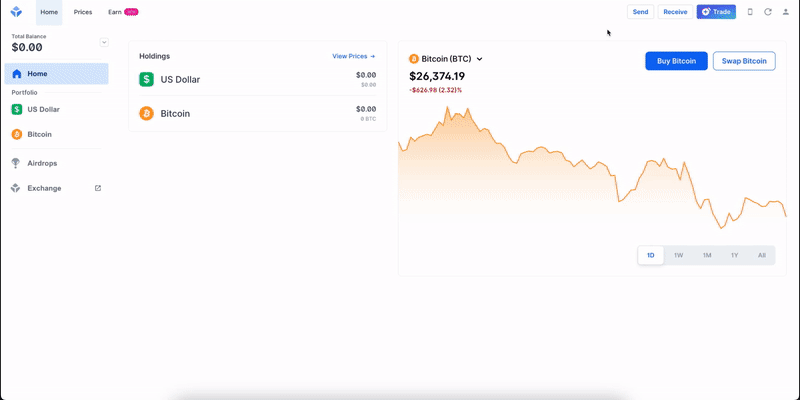
Task: Click the Swap Bitcoin button
Action: pos(744,61)
